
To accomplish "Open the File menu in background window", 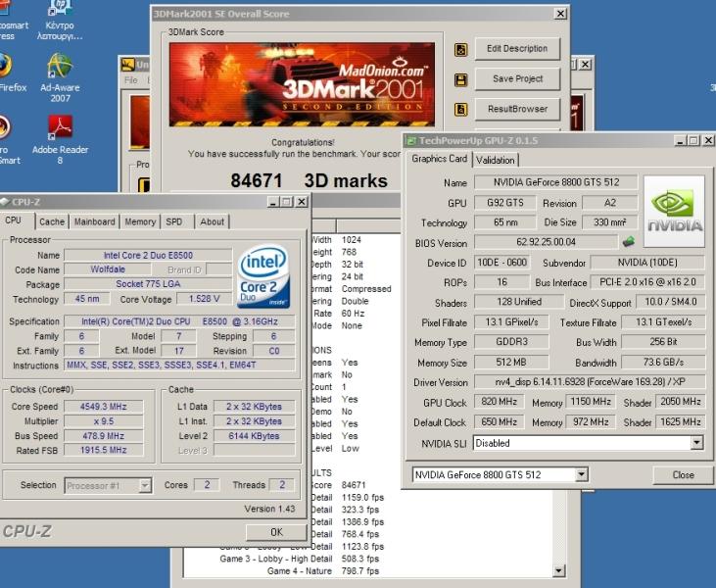I will [x=130, y=80].
